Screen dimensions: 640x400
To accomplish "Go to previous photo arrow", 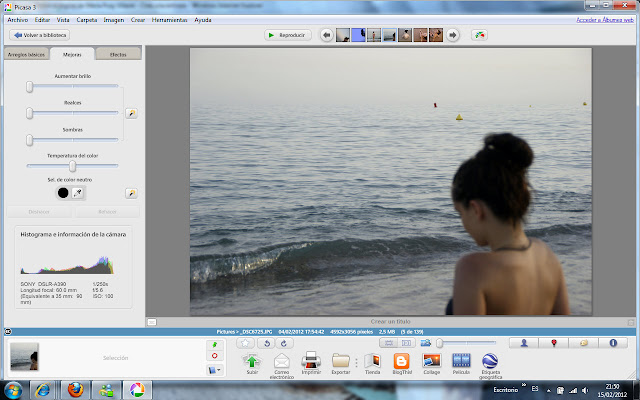I will [x=326, y=35].
